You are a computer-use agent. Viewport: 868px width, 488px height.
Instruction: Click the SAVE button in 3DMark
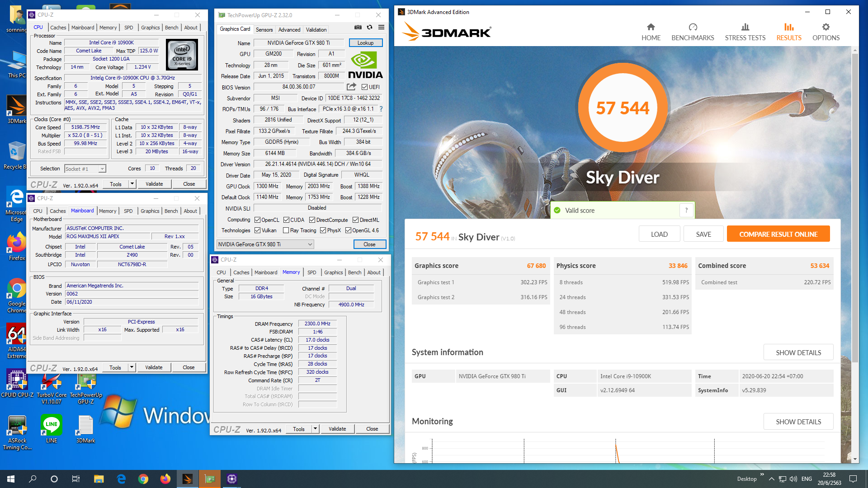pyautogui.click(x=703, y=234)
